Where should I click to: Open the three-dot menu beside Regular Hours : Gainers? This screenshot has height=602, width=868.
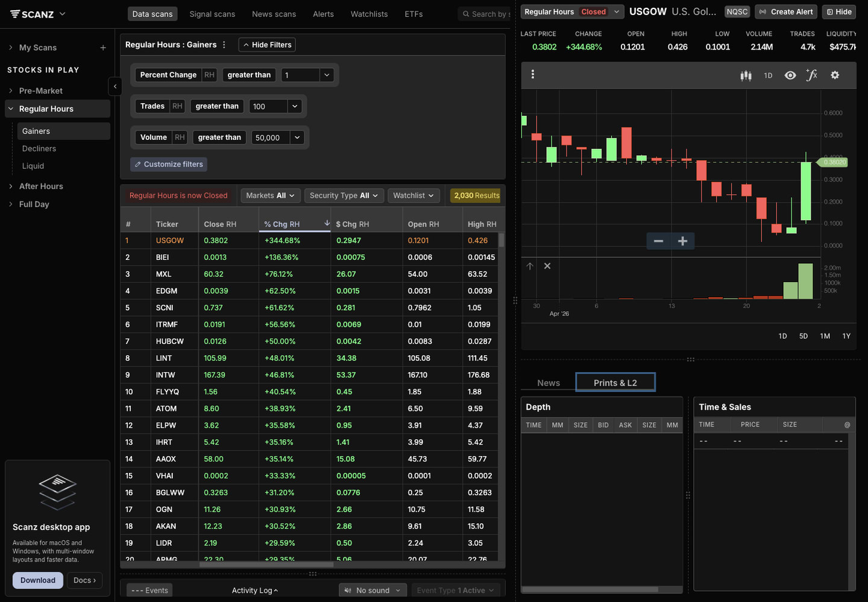(224, 45)
